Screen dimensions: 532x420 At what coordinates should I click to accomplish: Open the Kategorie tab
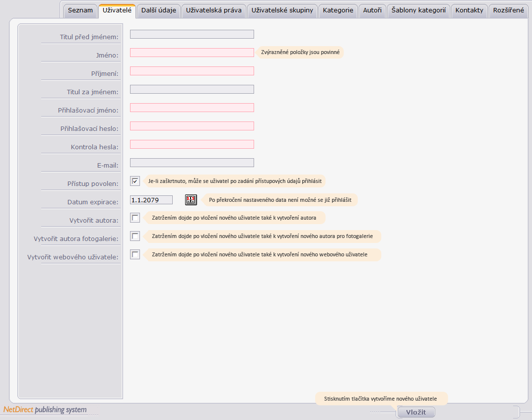coord(338,10)
